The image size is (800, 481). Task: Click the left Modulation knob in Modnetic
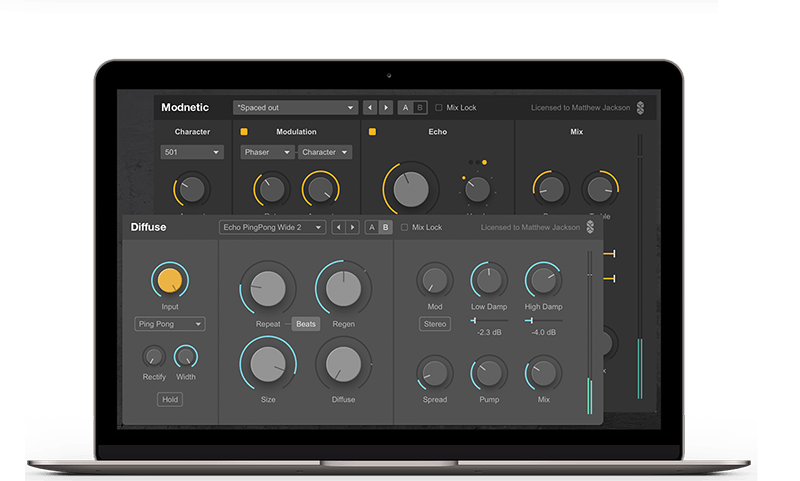point(271,189)
